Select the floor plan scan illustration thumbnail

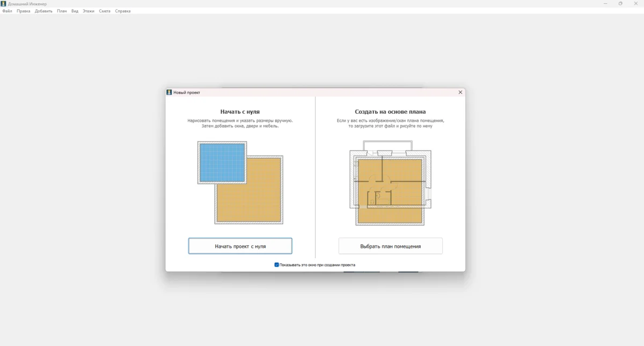391,183
